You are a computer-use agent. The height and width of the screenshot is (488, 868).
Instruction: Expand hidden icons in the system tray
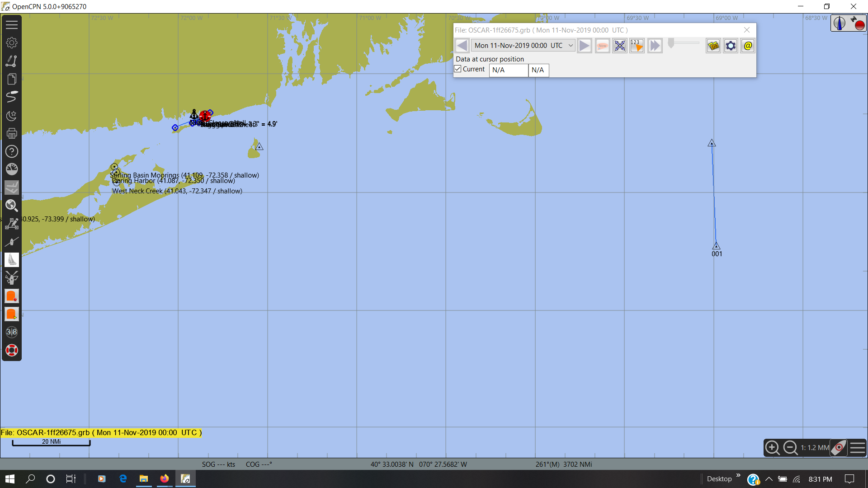pos(769,479)
